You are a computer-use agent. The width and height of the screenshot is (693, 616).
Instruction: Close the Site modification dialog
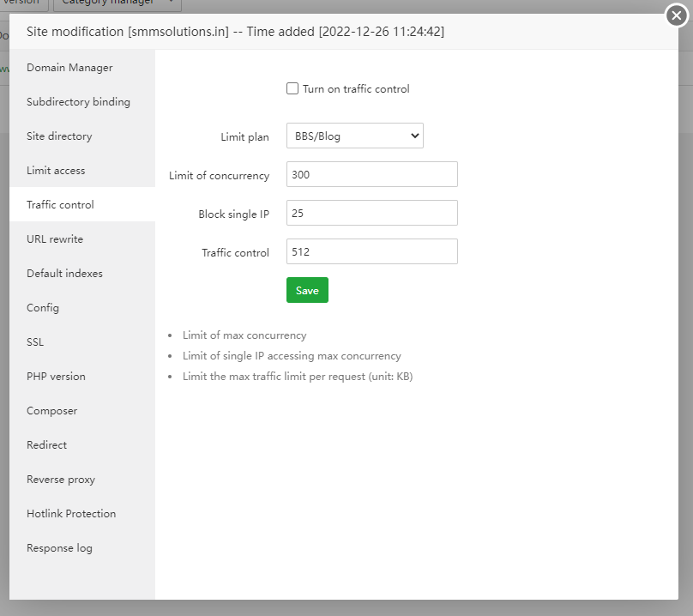coord(676,15)
